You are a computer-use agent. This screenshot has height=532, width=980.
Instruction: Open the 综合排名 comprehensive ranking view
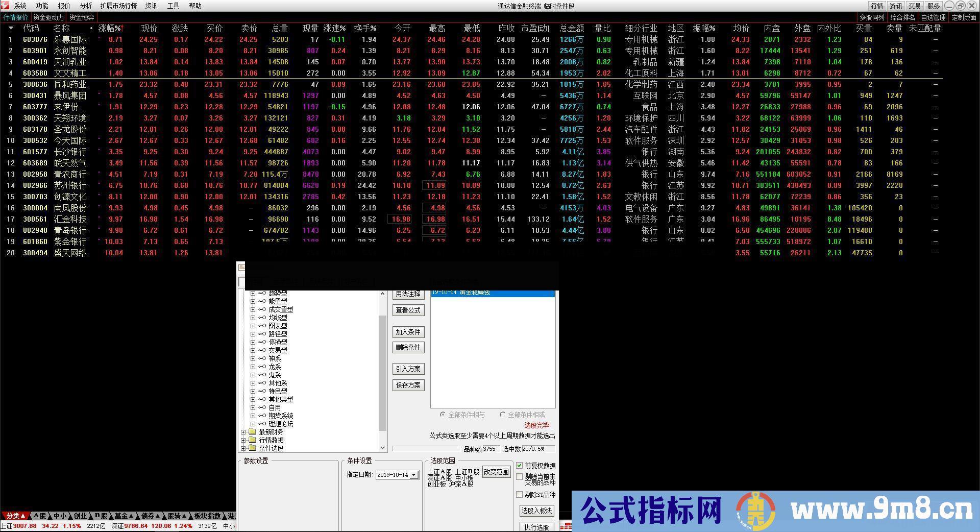tap(902, 17)
